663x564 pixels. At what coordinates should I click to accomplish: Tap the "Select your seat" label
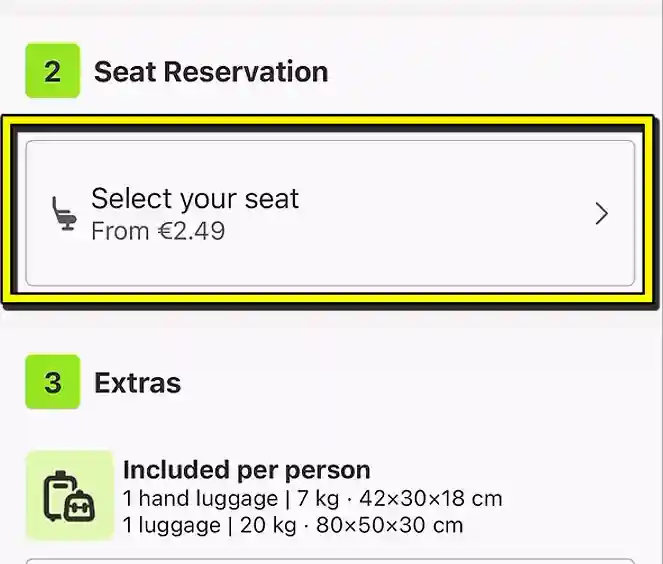195,198
